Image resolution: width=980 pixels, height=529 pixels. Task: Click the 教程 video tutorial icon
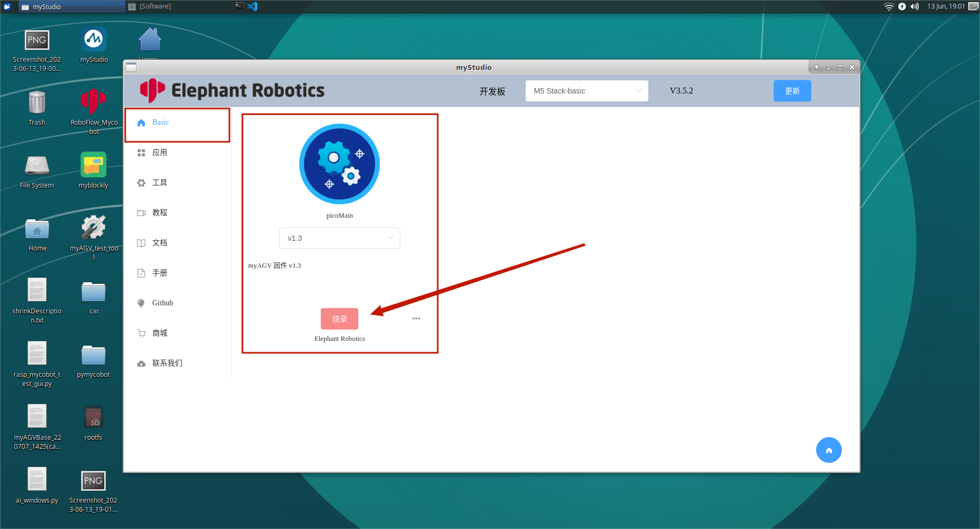point(141,212)
